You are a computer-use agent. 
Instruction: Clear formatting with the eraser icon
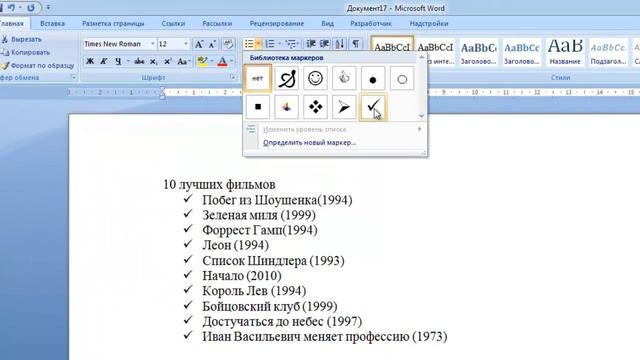pos(228,44)
